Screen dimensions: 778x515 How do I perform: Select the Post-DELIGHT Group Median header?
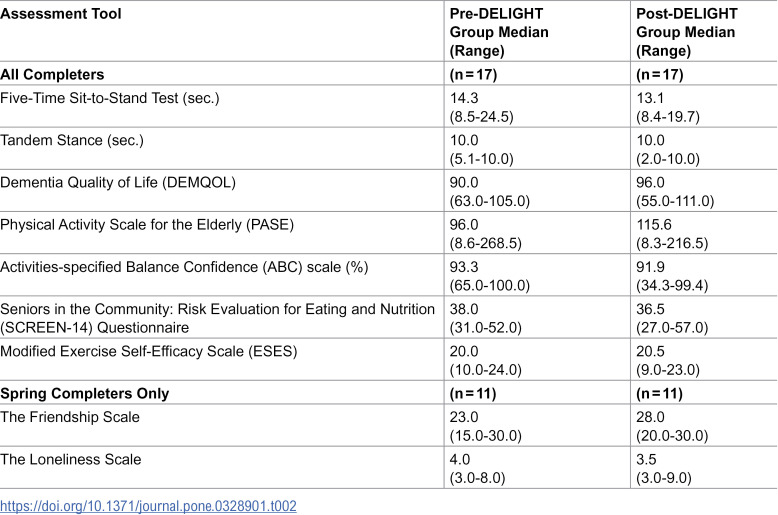tap(687, 32)
